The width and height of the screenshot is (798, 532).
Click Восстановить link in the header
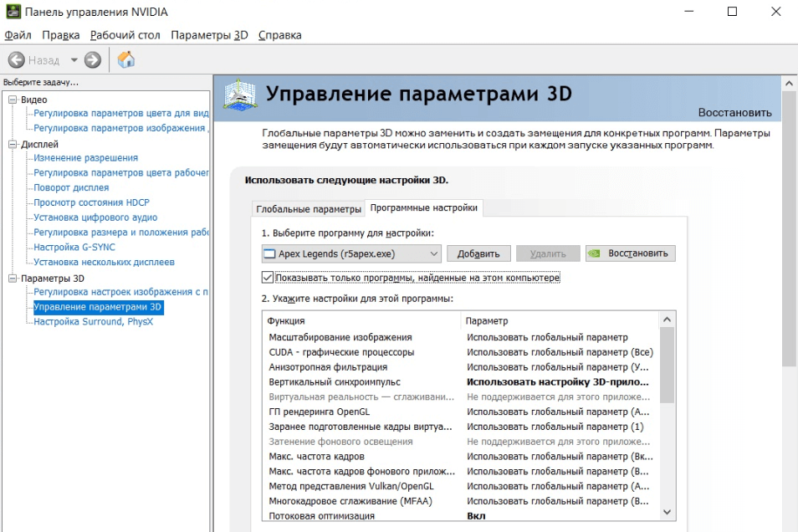(734, 112)
